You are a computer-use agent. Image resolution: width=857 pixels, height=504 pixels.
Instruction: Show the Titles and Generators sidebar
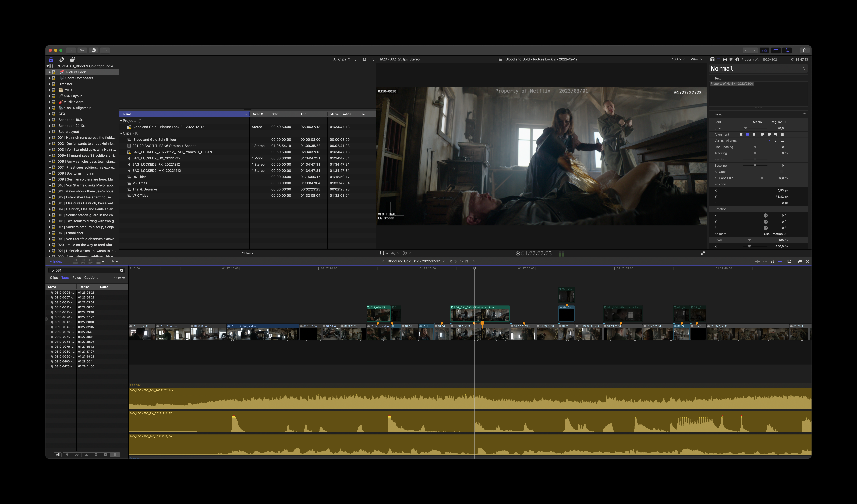(x=72, y=59)
